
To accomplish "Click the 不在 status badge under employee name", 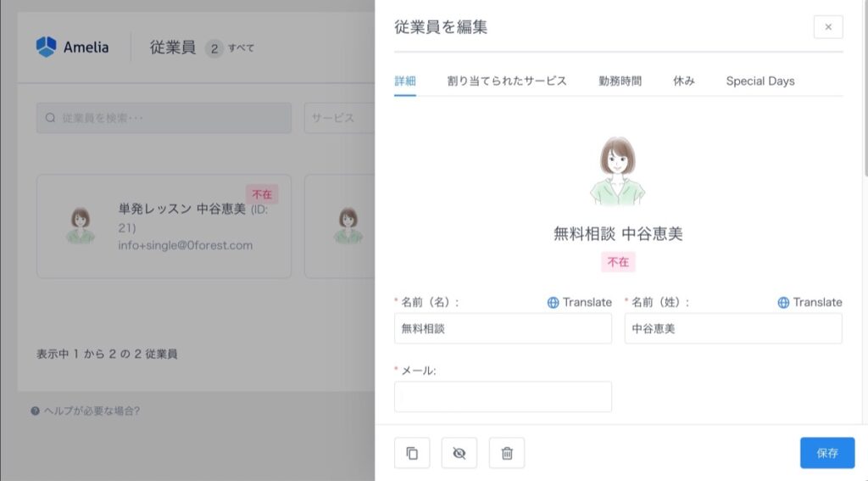I will (618, 262).
